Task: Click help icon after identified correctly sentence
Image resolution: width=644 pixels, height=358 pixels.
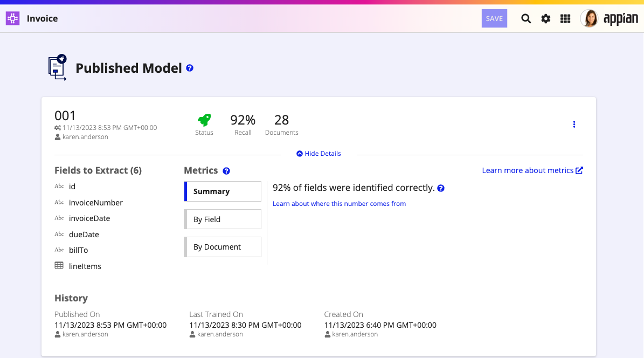Action: tap(441, 188)
